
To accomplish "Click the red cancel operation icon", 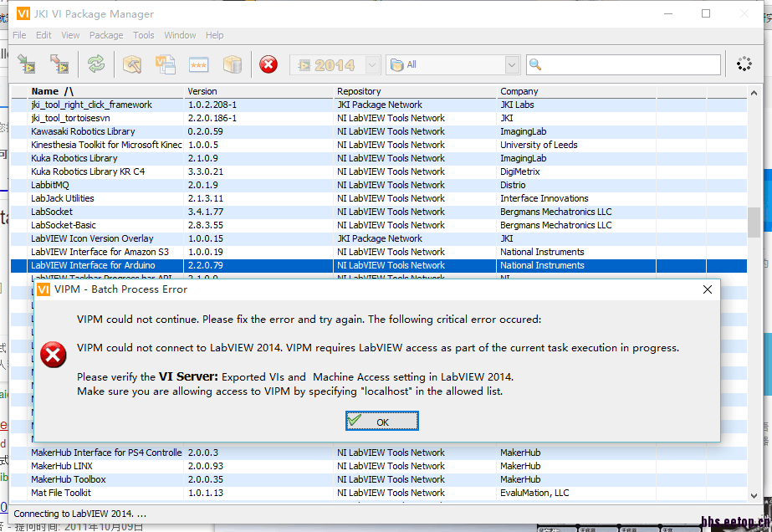I will 268,64.
